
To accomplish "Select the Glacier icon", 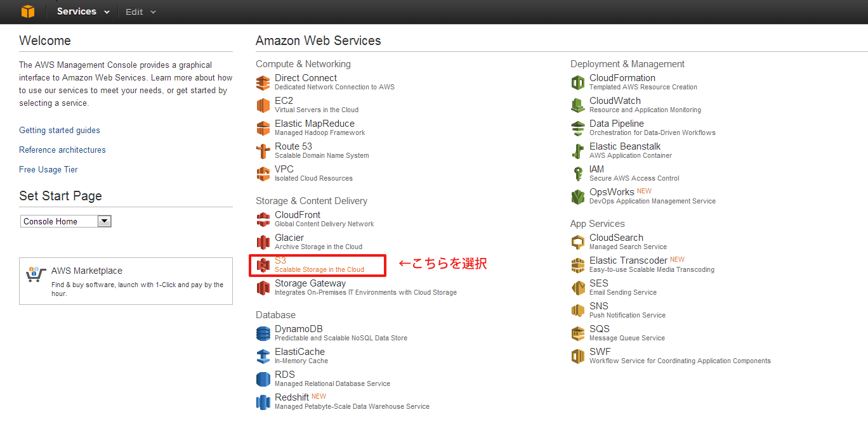I will pos(263,242).
